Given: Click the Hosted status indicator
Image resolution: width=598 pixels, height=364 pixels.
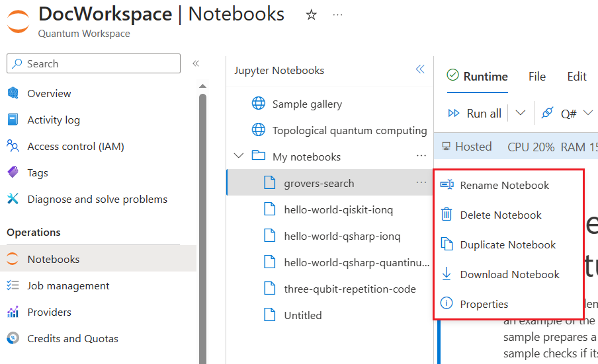Looking at the screenshot, I should pyautogui.click(x=467, y=147).
